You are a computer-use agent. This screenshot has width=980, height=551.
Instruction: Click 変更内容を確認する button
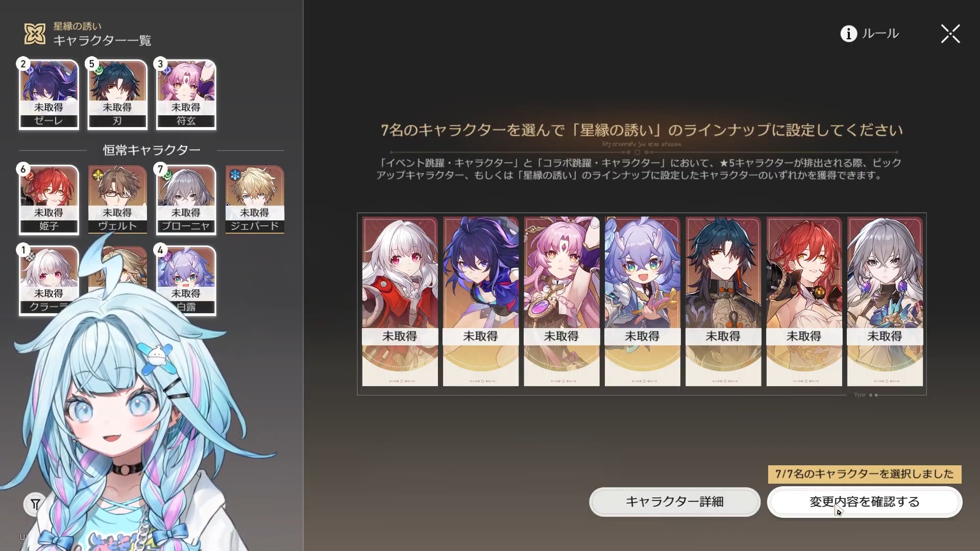(865, 502)
